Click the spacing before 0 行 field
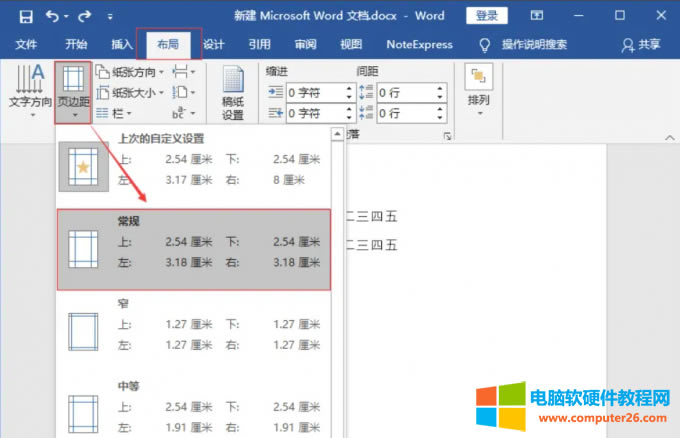 [x=406, y=92]
